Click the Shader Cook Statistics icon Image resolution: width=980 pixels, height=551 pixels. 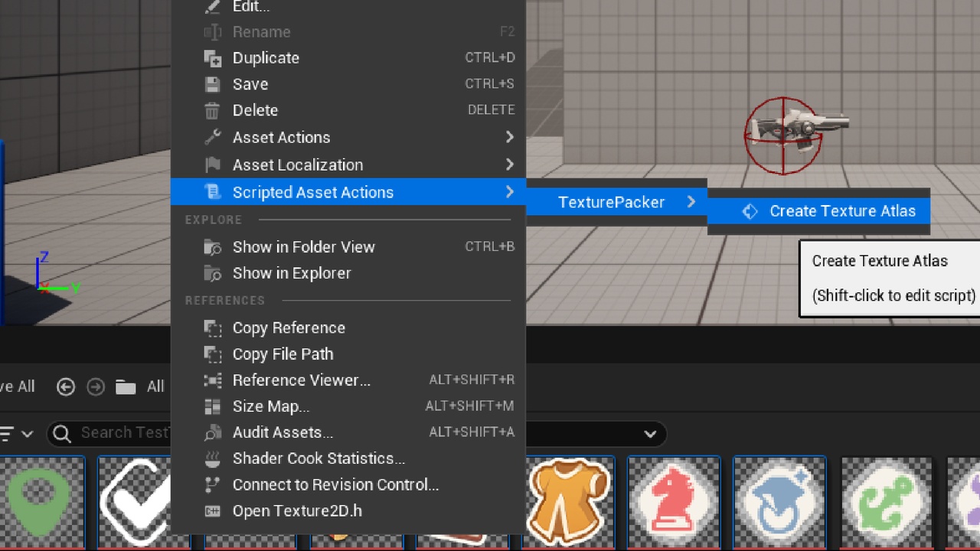pos(212,458)
